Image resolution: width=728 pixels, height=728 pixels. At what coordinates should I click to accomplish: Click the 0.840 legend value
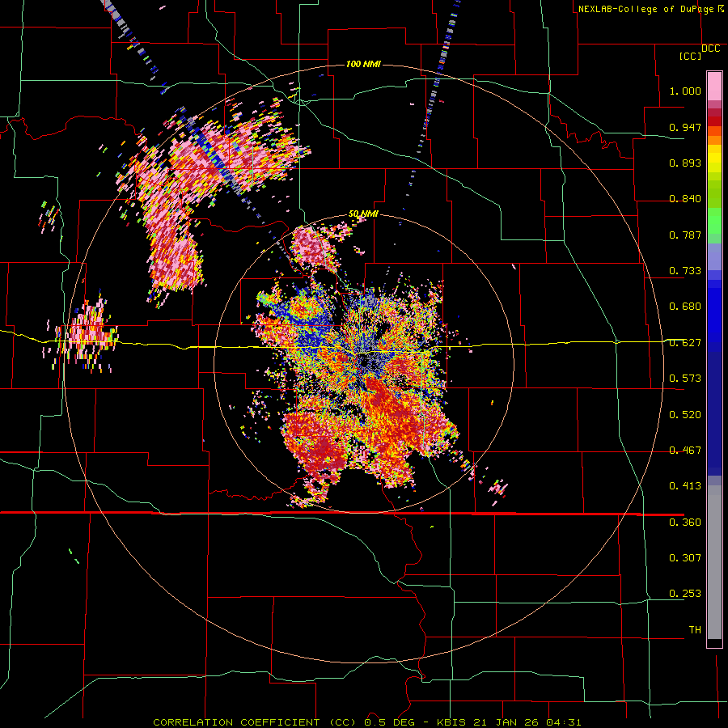(x=685, y=199)
